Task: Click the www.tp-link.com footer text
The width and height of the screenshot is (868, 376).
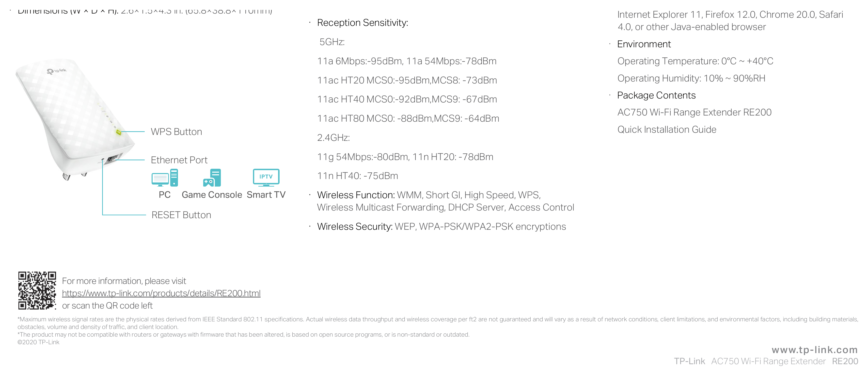Action: pyautogui.click(x=815, y=350)
